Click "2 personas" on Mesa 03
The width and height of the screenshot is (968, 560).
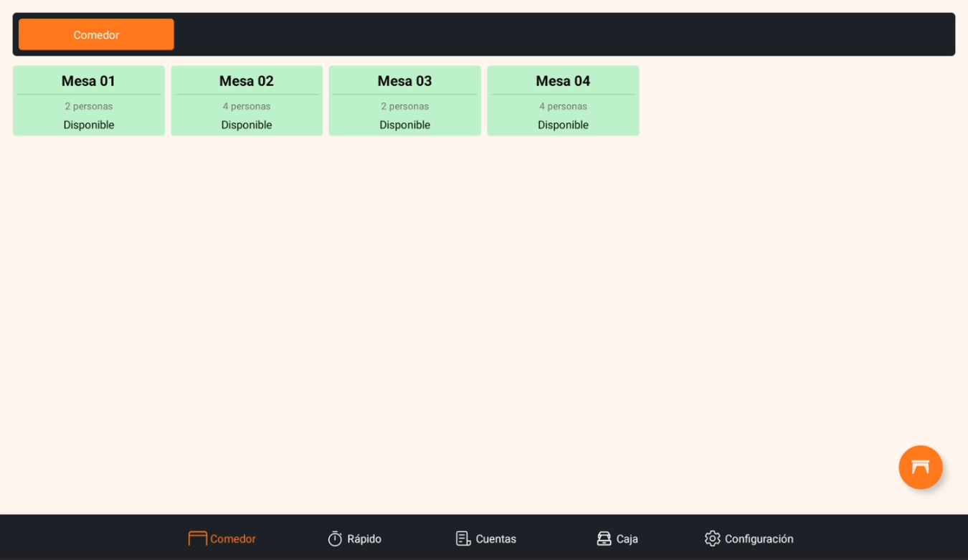pyautogui.click(x=405, y=106)
